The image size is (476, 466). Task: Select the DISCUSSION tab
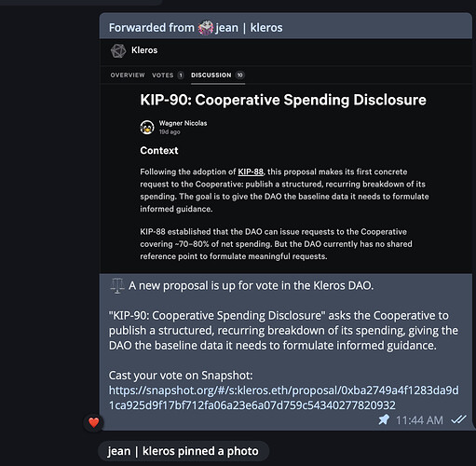[x=211, y=75]
